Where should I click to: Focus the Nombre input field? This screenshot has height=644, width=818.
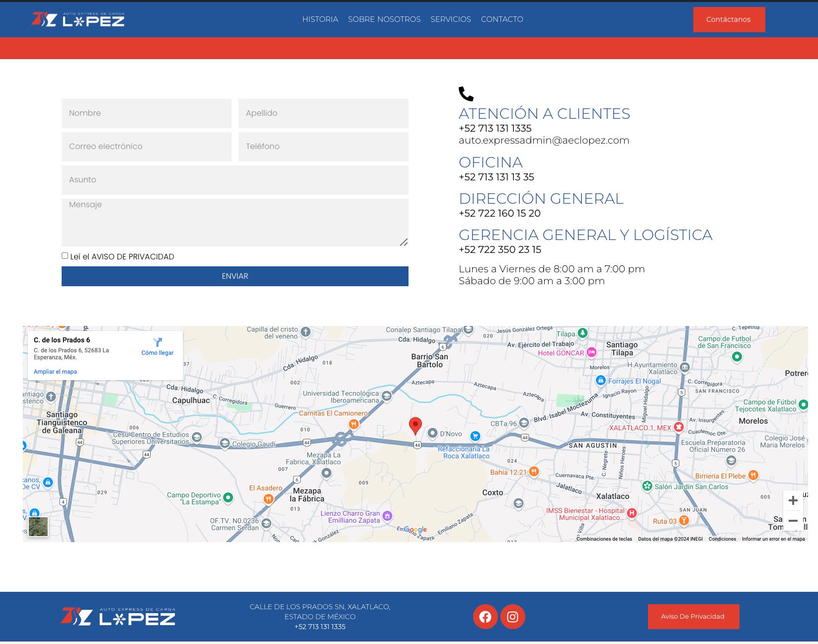coord(147,113)
